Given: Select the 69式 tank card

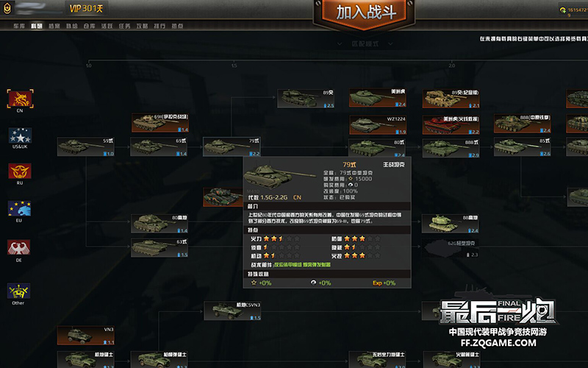Looking at the screenshot, I should (159, 146).
